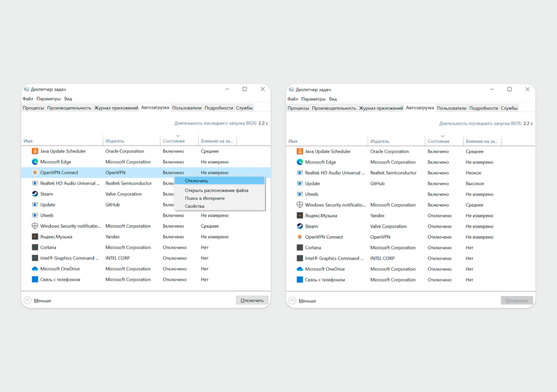Click BIOS launch duration text in left window
This screenshot has width=557, height=392.
click(x=221, y=123)
